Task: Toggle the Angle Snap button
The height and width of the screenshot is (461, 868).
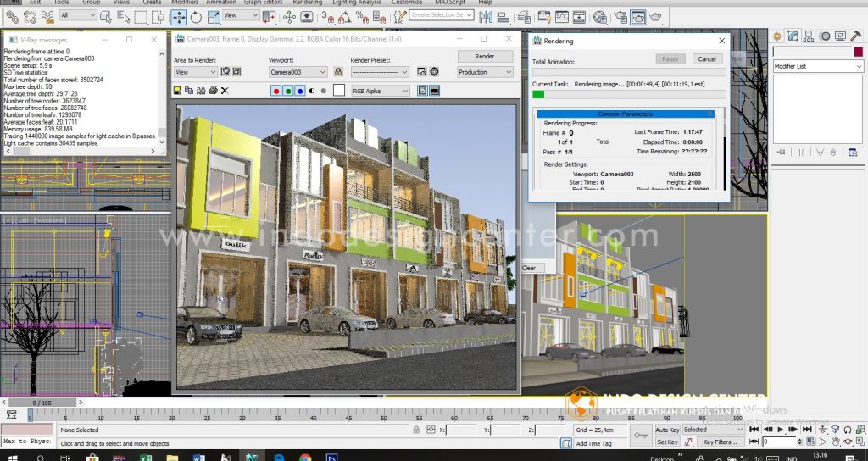Action: click(x=344, y=17)
